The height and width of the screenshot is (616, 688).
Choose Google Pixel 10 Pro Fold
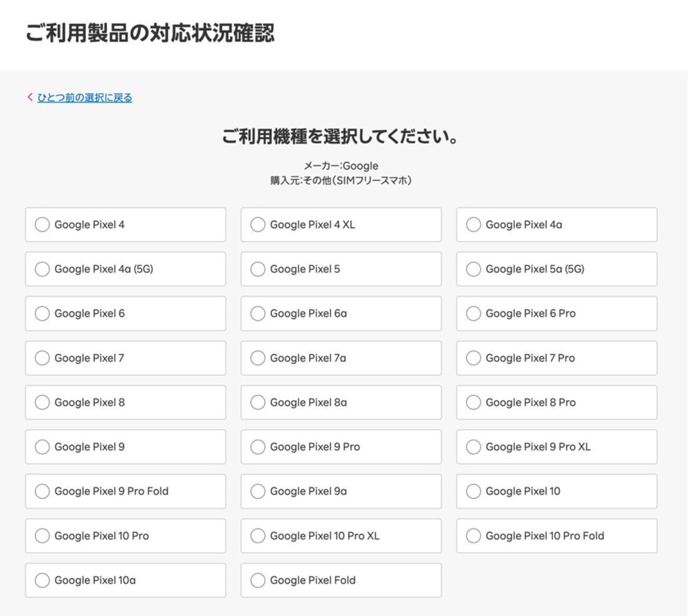pyautogui.click(x=557, y=536)
